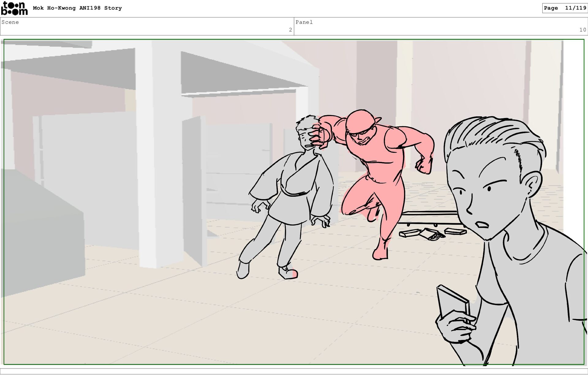Select the panel number 10
Screen dimensions: 588x380
pyautogui.click(x=582, y=30)
